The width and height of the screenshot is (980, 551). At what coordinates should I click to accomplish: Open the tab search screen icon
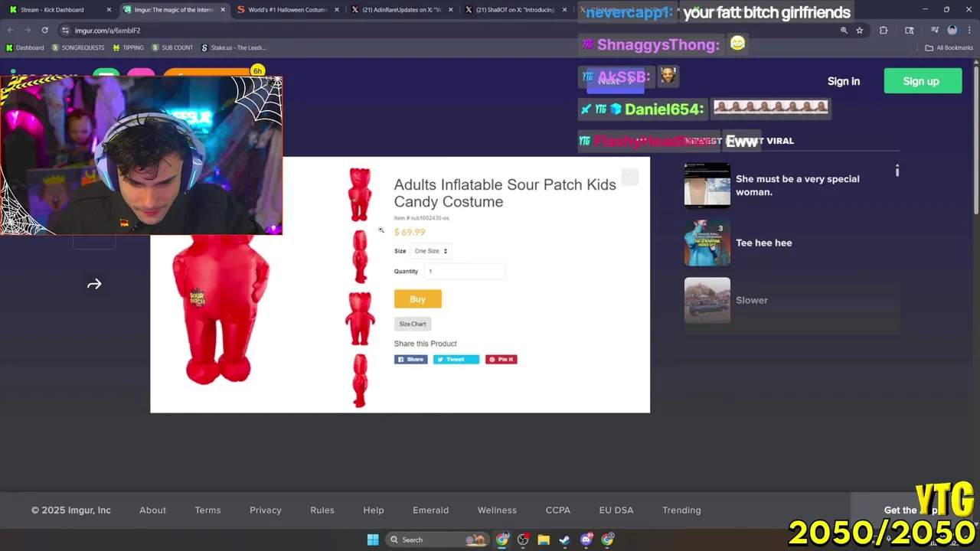[909, 30]
